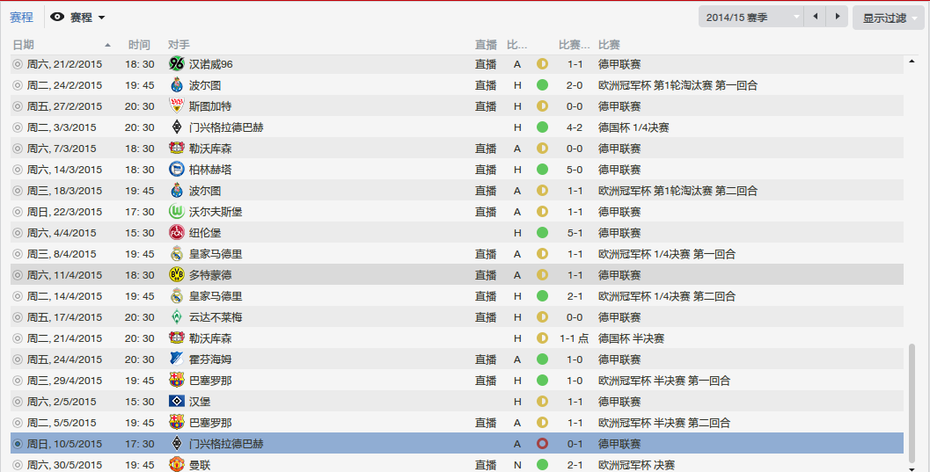Click scrollbar down arrow
Image resolution: width=930 pixels, height=472 pixels.
(912, 468)
